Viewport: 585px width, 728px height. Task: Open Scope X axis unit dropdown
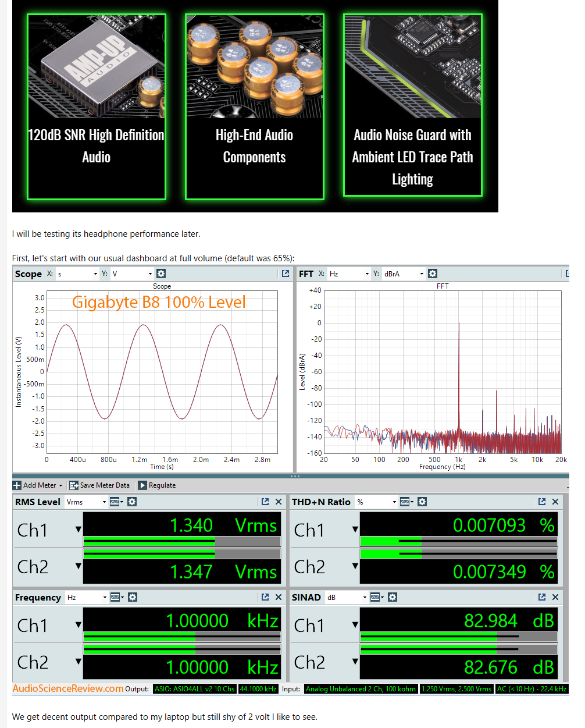(x=77, y=274)
